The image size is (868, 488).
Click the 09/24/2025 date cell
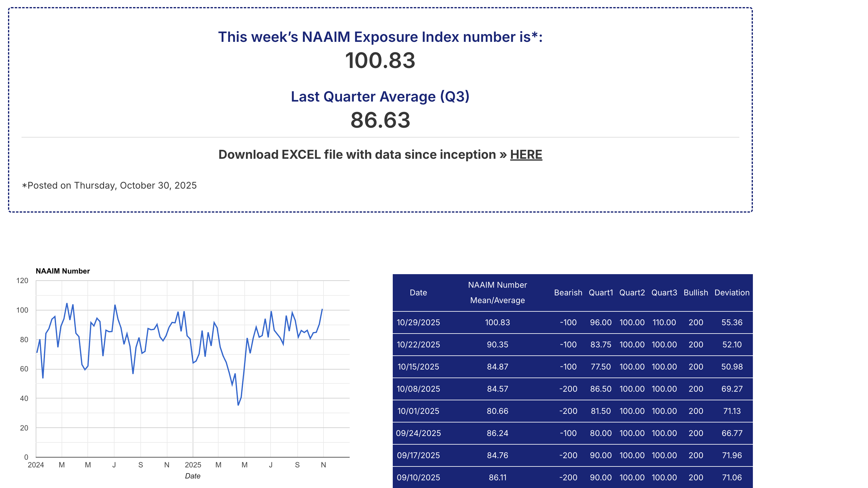[418, 433]
